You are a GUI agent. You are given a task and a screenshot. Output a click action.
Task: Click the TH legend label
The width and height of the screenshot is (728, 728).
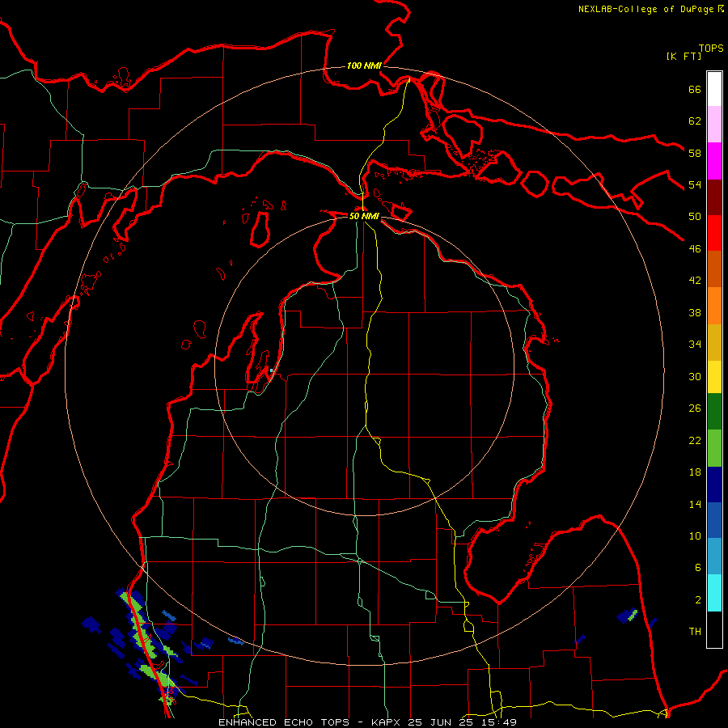click(x=695, y=632)
